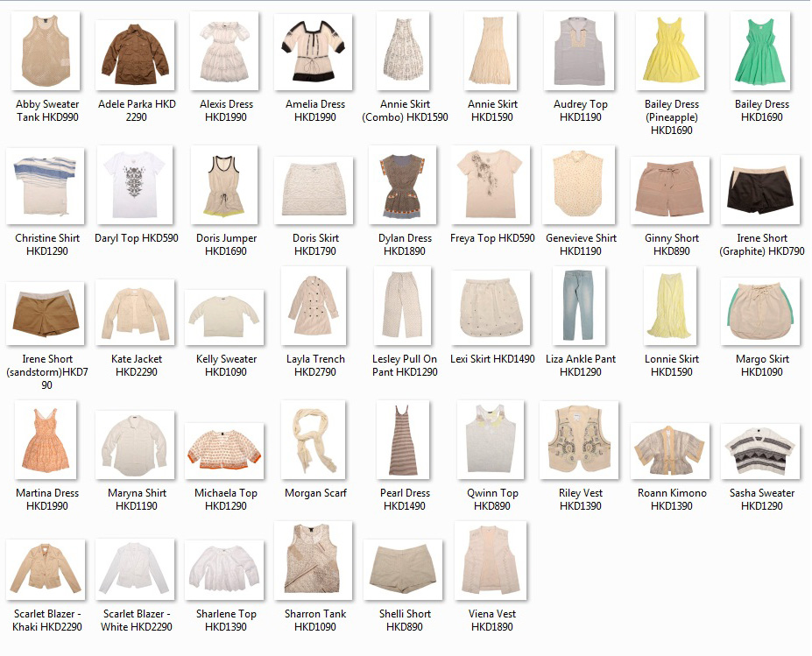
Task: Select the Shelli Short thumbnail
Action: (404, 569)
